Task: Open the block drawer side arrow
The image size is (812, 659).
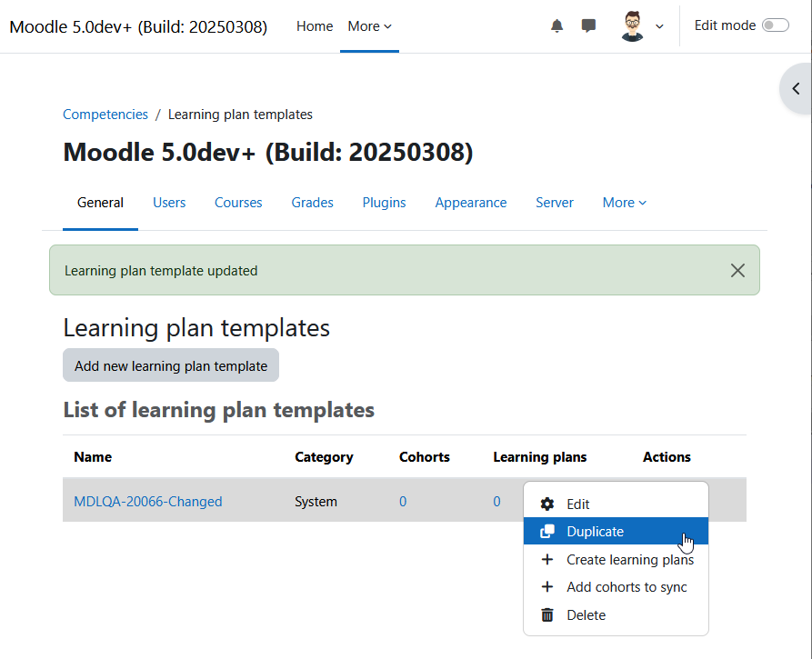Action: [x=796, y=88]
